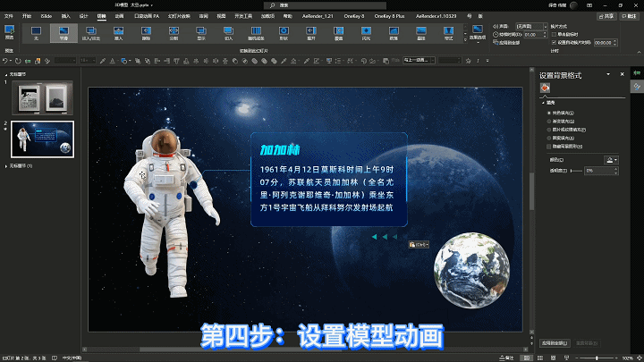Click 应用到全部 button at pane bottom

click(x=555, y=343)
